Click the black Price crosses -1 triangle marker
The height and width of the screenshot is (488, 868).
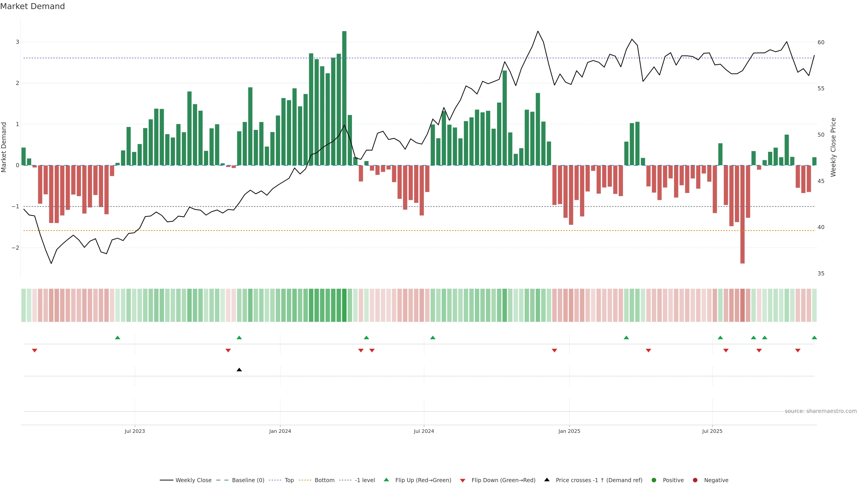(x=239, y=370)
